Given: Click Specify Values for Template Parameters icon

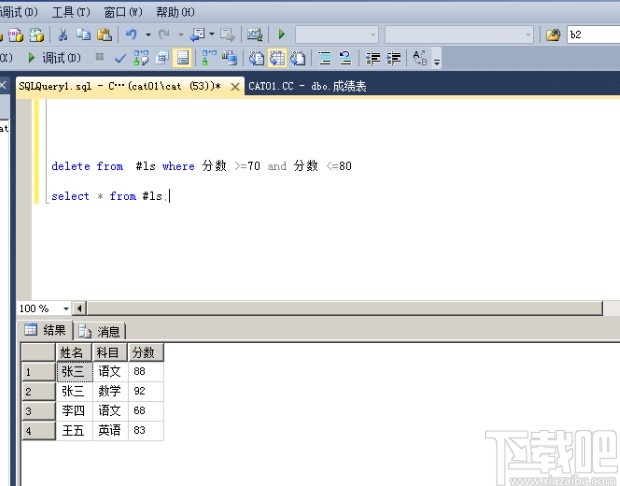Looking at the screenshot, I should [x=420, y=58].
